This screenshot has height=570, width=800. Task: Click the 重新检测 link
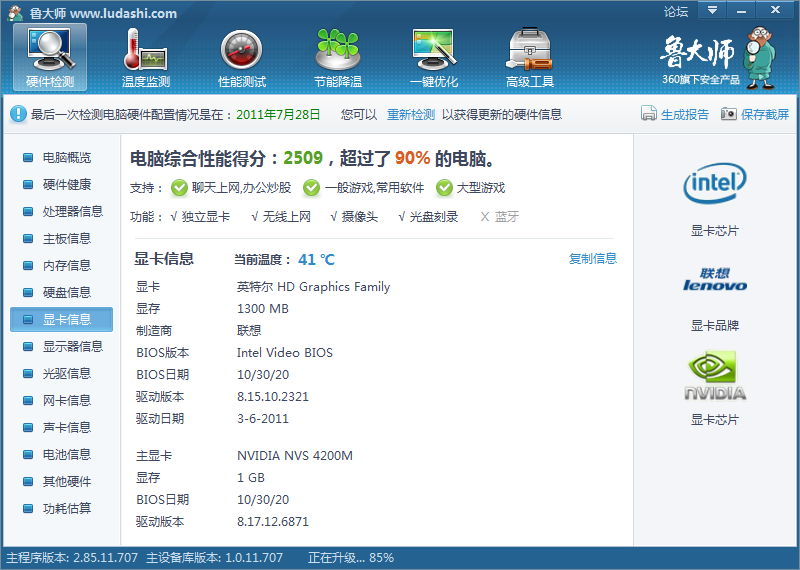[411, 115]
